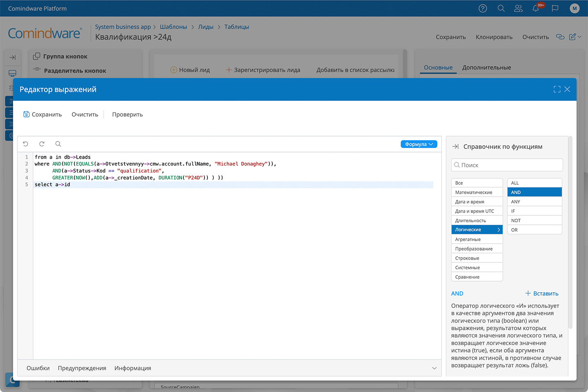Select the ANY function
This screenshot has height=392, width=588.
[535, 202]
